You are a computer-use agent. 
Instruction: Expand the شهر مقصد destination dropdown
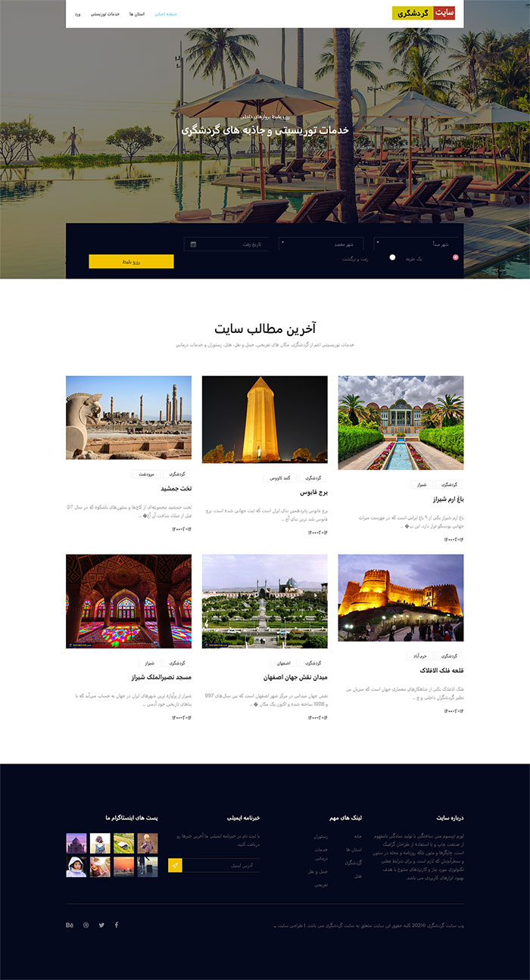pos(322,244)
